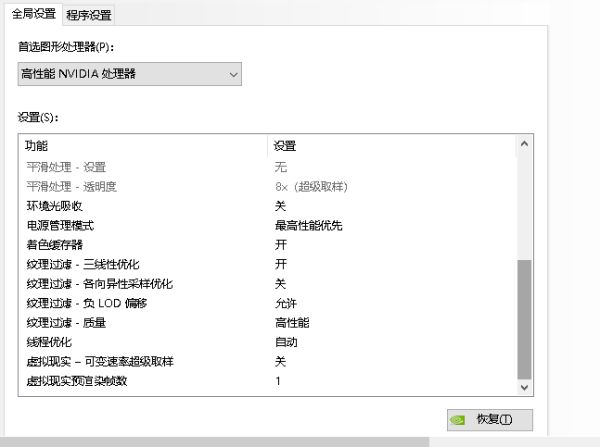Switch to the 全局设置 tab
600x447 pixels.
point(33,14)
